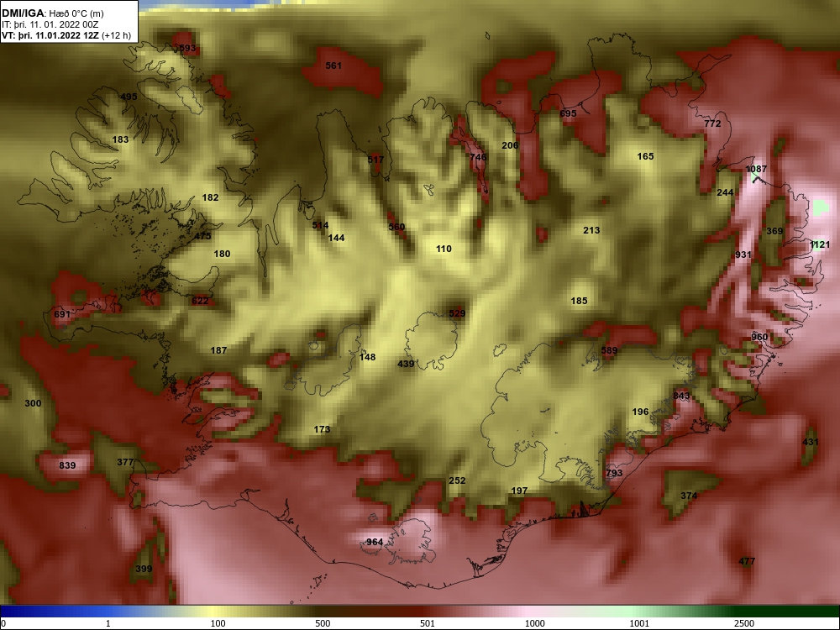
Task: Select the legend label 500
Action: (323, 623)
